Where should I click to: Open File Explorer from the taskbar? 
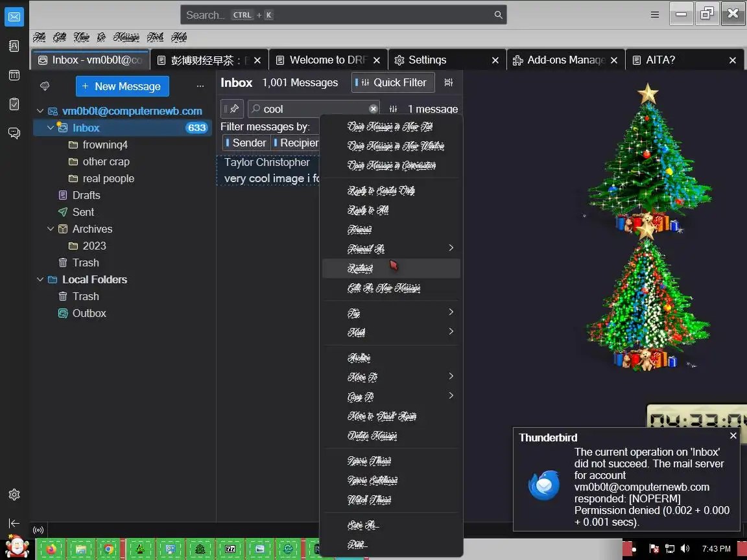tap(80, 549)
